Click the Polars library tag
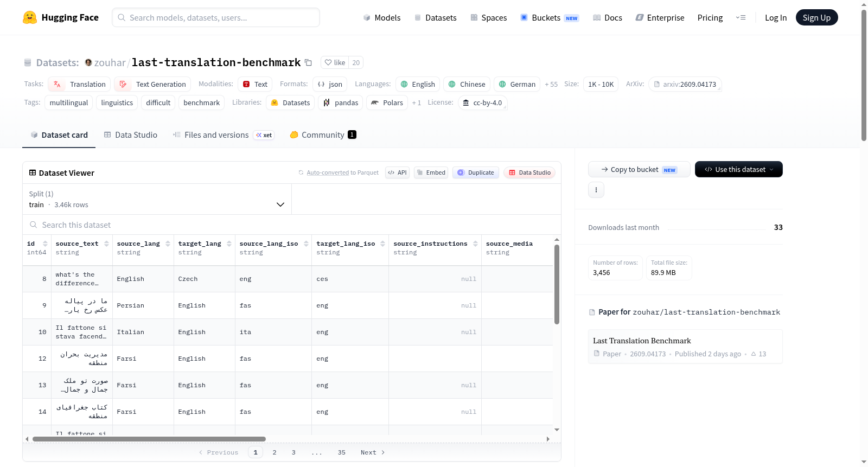The width and height of the screenshot is (868, 467). tap(387, 103)
